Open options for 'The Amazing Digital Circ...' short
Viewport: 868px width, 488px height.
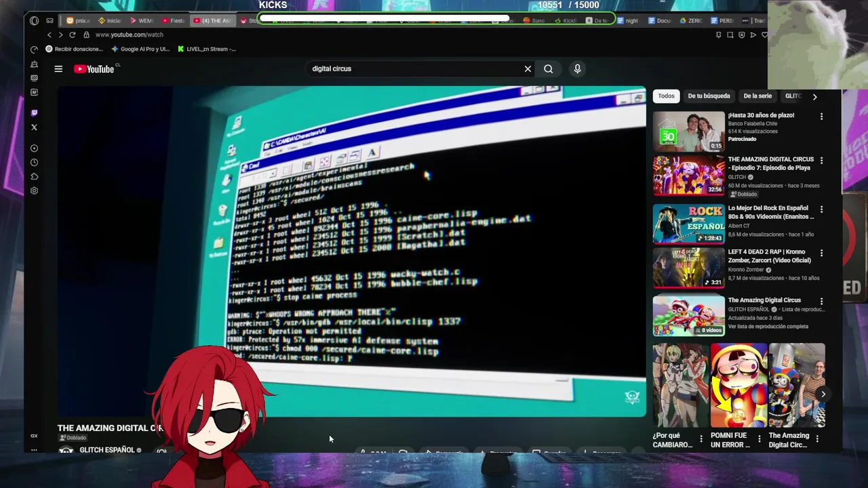pyautogui.click(x=817, y=439)
